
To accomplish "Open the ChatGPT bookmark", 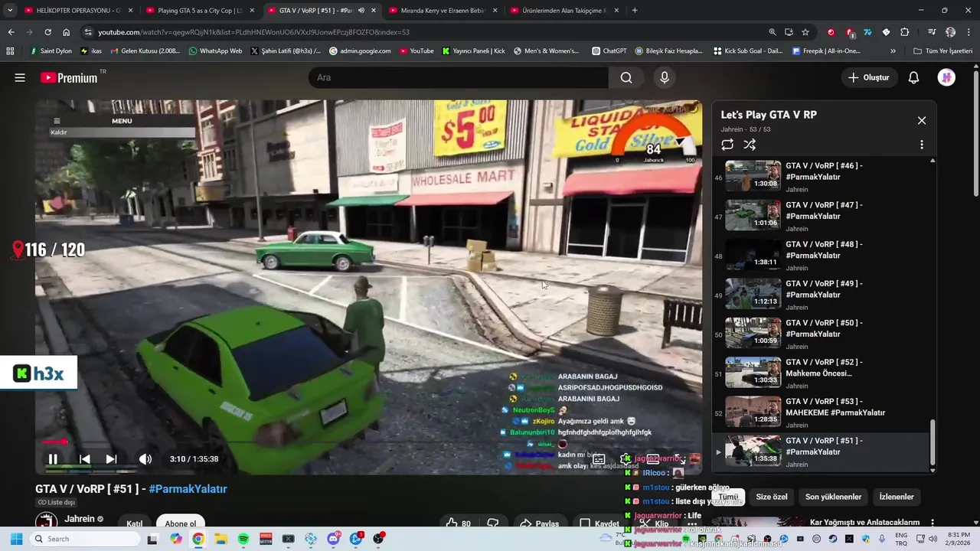I will pyautogui.click(x=609, y=51).
